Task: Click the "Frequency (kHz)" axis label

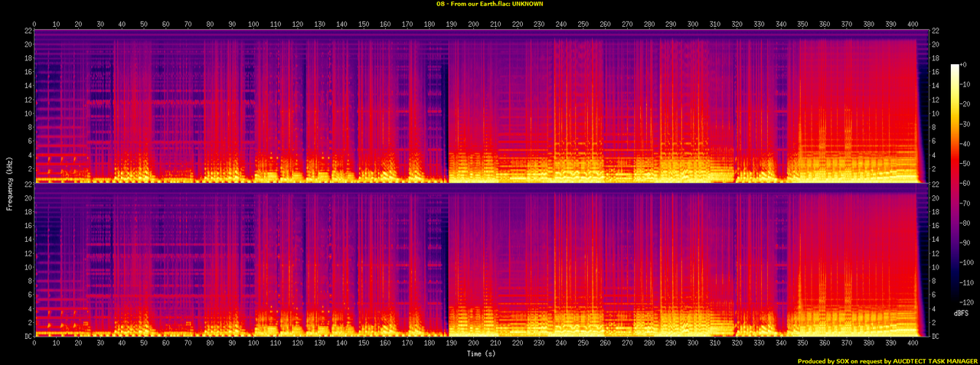Action: 9,182
